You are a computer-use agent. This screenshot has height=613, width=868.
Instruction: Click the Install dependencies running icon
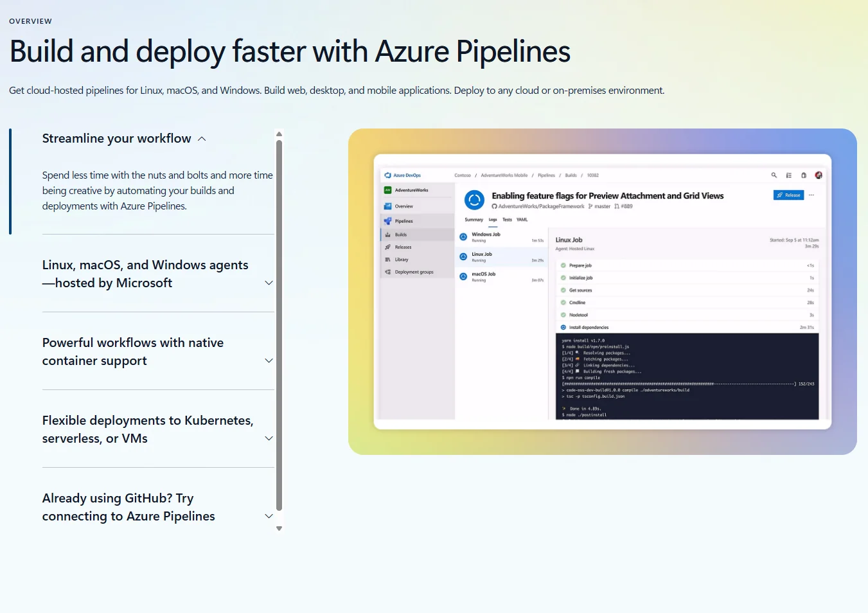(563, 328)
